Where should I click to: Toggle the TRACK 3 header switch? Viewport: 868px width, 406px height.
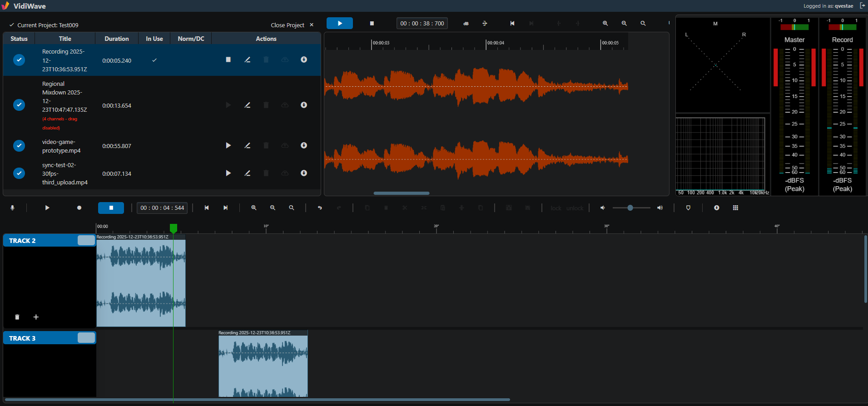86,337
